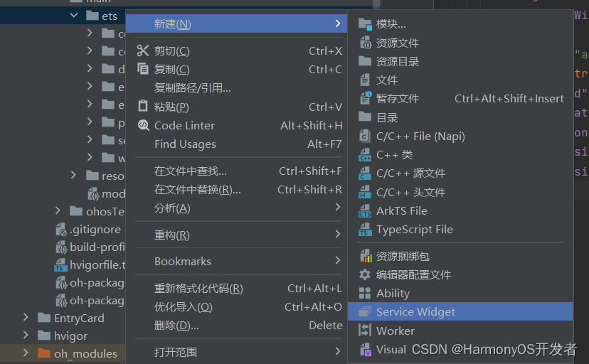Open the 新建(N) submenu
Viewport: 589px width, 364px height.
click(236, 23)
